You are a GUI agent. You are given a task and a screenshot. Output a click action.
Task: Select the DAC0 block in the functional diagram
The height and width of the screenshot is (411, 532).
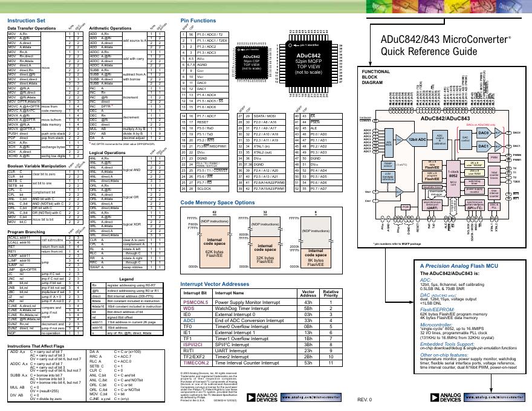pyautogui.click(x=483, y=133)
